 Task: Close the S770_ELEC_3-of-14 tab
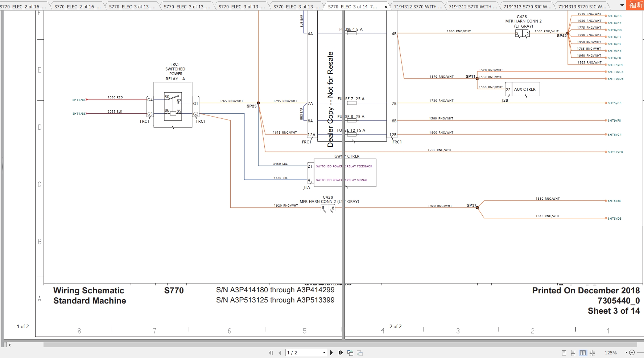pos(386,7)
